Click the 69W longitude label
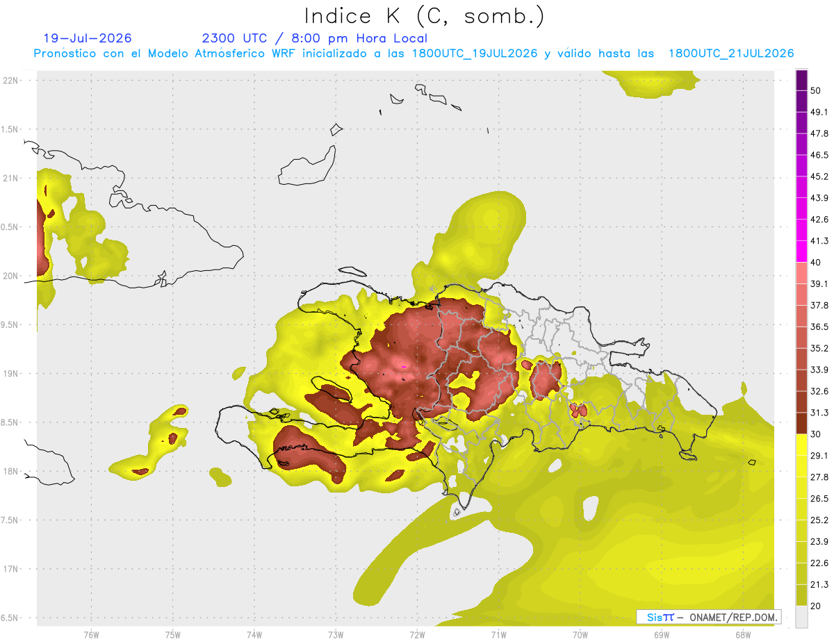Image resolution: width=834 pixels, height=644 pixels. (662, 634)
